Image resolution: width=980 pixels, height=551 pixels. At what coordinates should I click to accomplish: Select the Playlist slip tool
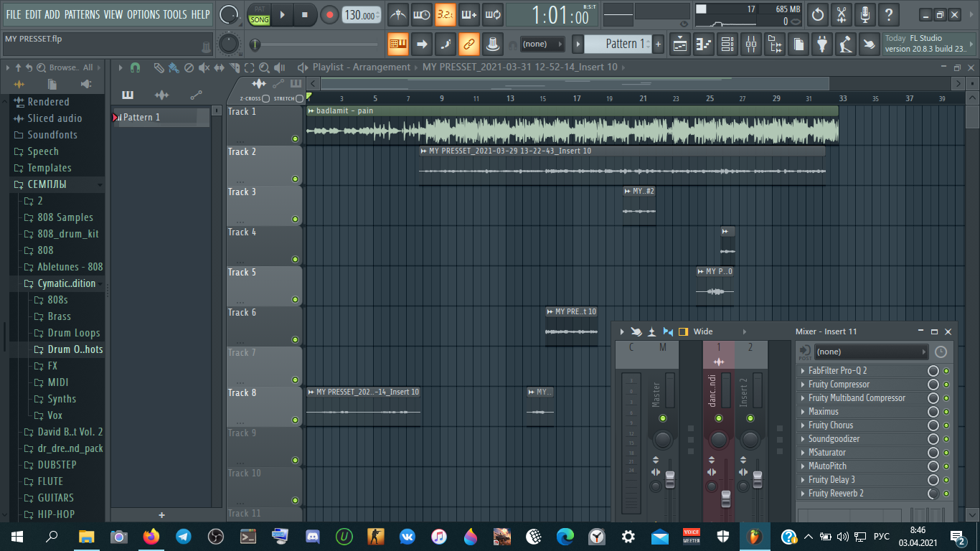[x=219, y=67]
